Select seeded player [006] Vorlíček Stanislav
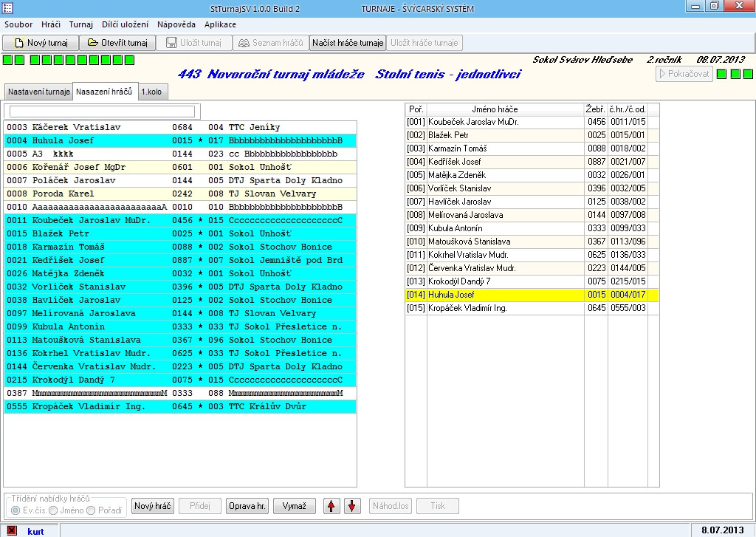This screenshot has width=756, height=537. [x=532, y=188]
